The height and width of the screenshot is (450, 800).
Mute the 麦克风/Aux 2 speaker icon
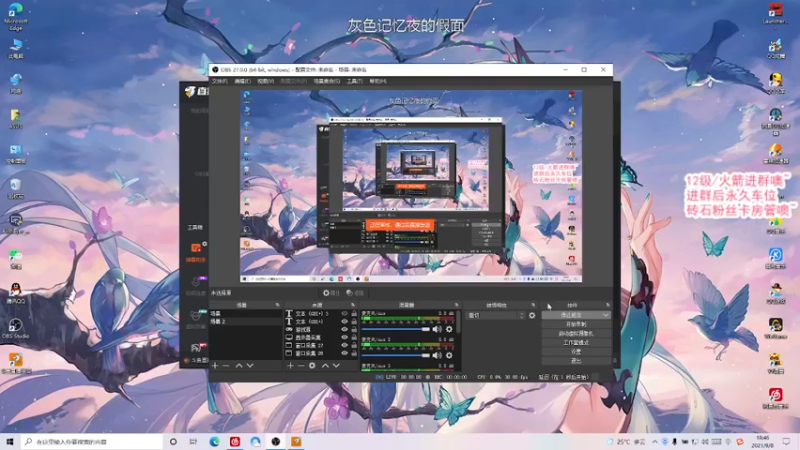click(x=437, y=356)
